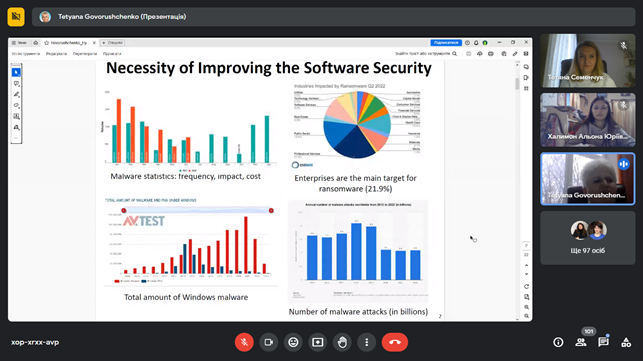Leave the call with the red hang-up button
This screenshot has width=643, height=361.
395,342
